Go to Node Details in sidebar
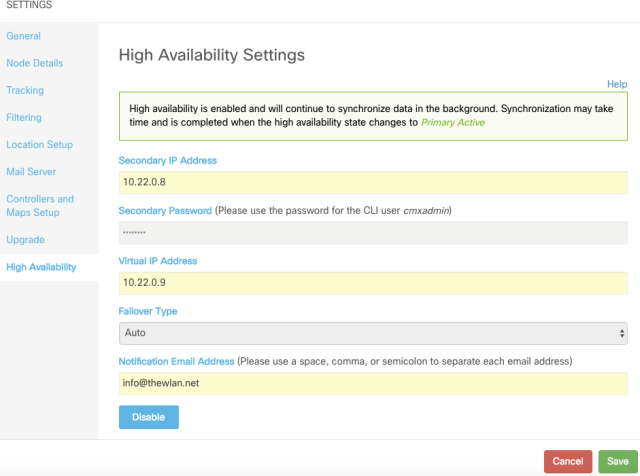The image size is (640, 476). point(34,63)
